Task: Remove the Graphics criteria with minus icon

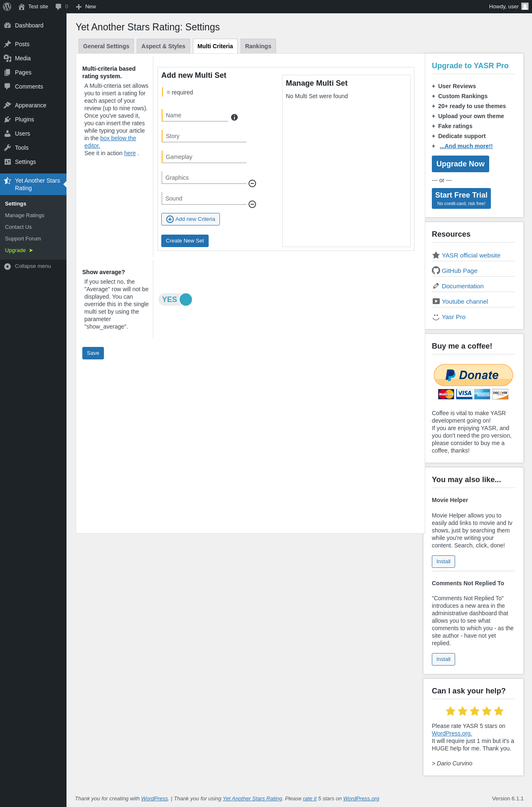Action: point(252,183)
